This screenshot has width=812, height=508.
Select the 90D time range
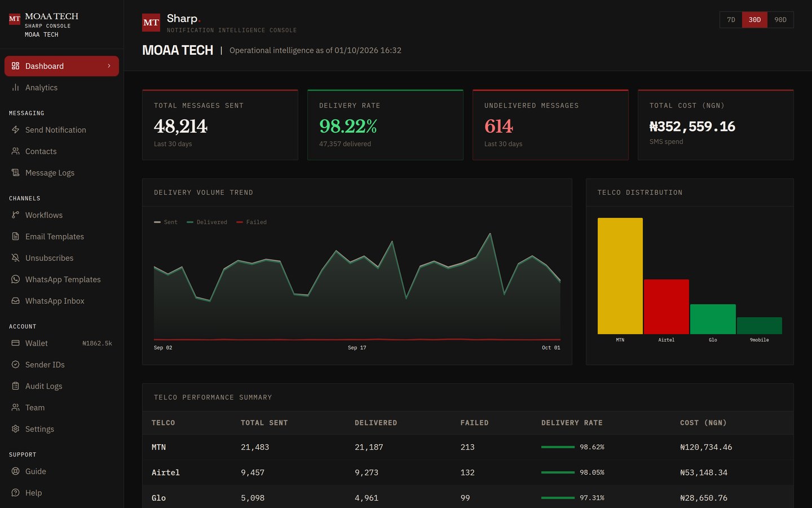tap(780, 20)
